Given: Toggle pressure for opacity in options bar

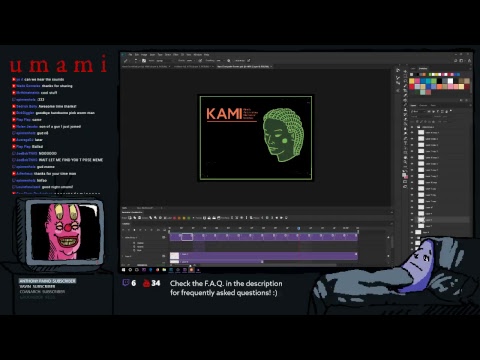Looking at the screenshot, I should (x=200, y=61).
